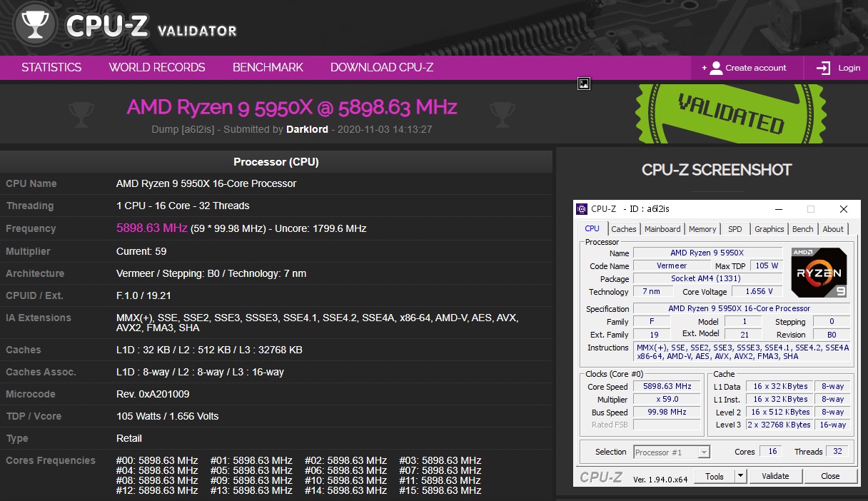Viewport: 868px width, 501px height.
Task: Click the CPU-Z icon in the window title bar
Action: [580, 208]
